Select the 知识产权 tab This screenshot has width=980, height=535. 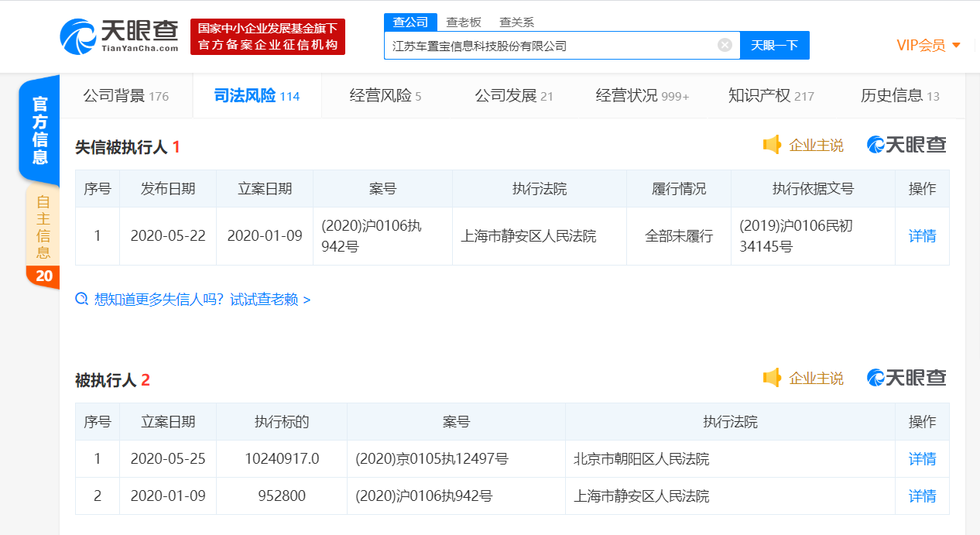click(x=771, y=96)
